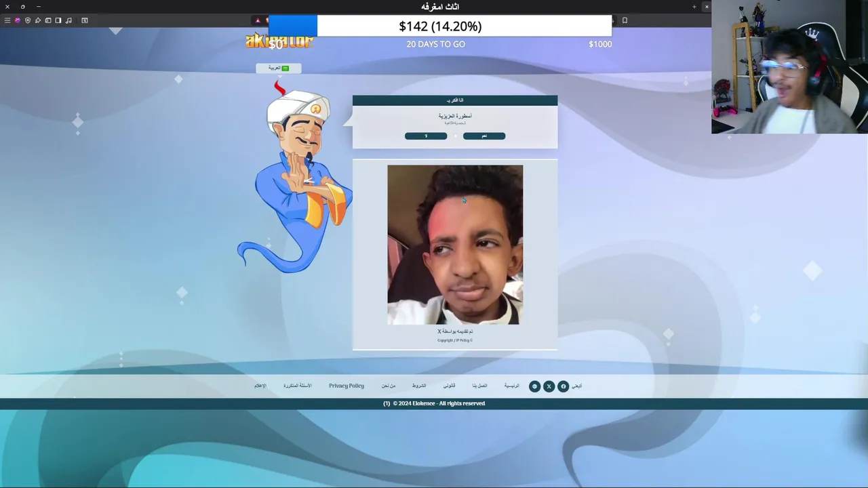Open the اتصل بنا (Contact us) footer link
Image resolution: width=868 pixels, height=488 pixels.
(x=479, y=386)
